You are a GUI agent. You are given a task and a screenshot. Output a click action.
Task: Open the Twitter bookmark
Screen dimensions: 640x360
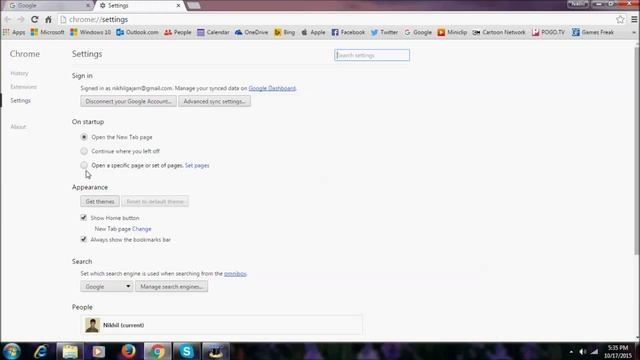(x=384, y=32)
